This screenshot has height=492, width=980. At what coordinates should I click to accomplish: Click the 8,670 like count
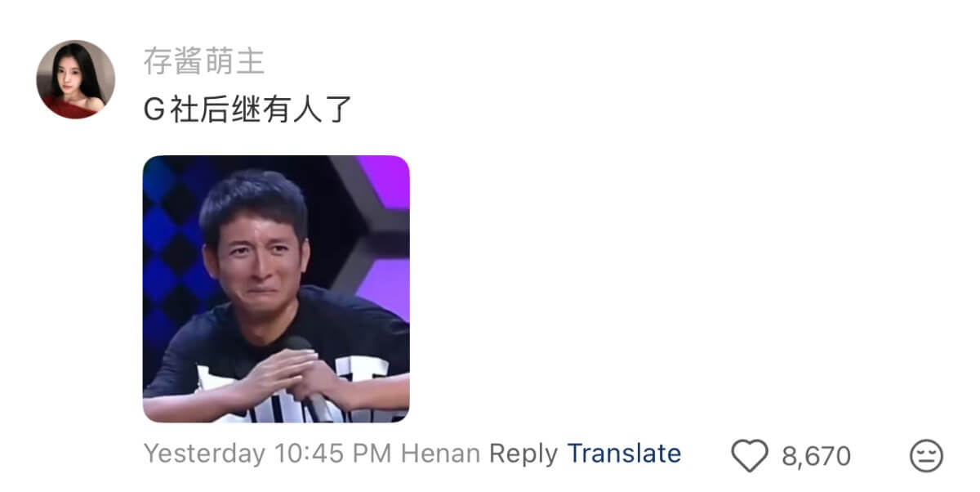click(816, 456)
